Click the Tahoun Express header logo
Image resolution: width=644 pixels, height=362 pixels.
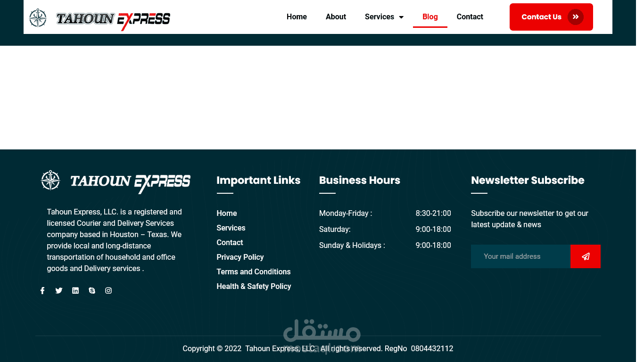(99, 19)
